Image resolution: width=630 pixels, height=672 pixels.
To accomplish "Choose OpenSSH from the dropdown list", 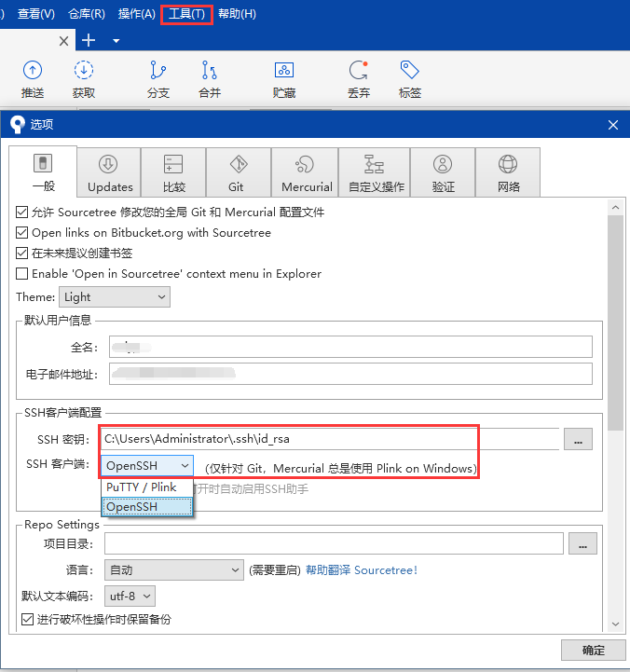I will (147, 507).
